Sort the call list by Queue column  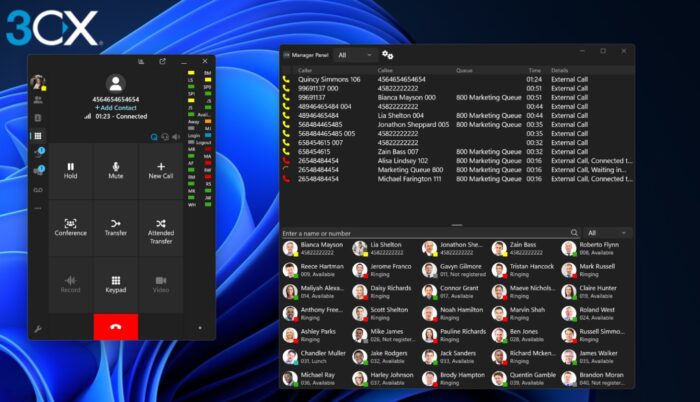point(464,70)
